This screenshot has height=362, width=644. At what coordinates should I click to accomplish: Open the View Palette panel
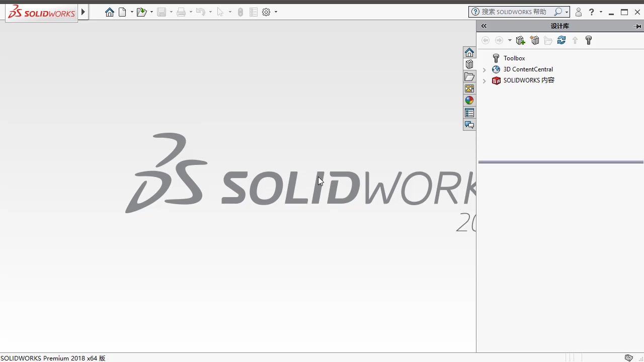click(469, 88)
